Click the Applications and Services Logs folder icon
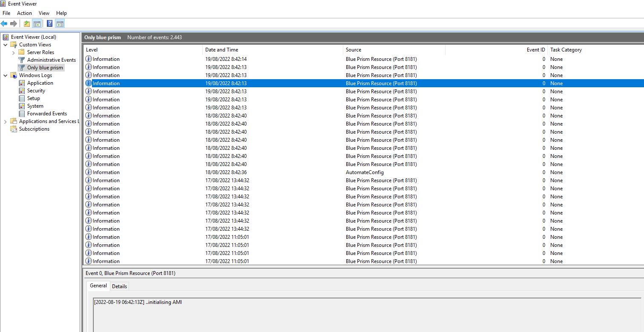Image resolution: width=644 pixels, height=332 pixels. point(14,121)
